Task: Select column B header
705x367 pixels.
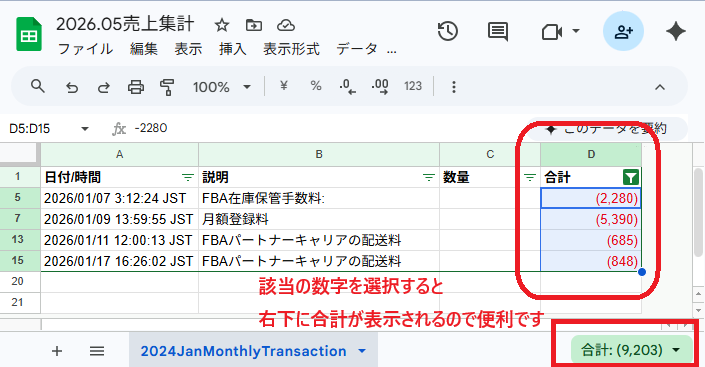Action: click(x=319, y=154)
